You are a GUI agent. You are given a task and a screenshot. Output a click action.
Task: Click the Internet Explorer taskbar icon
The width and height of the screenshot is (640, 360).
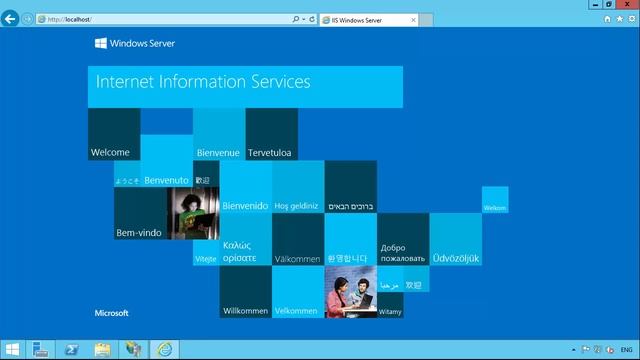coord(165,349)
